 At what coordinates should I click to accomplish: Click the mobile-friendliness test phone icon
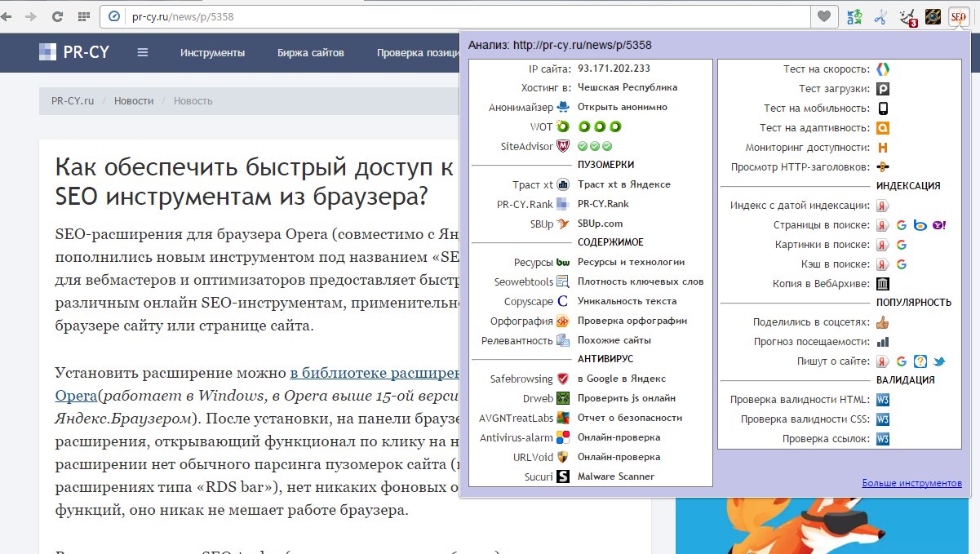pos(883,109)
